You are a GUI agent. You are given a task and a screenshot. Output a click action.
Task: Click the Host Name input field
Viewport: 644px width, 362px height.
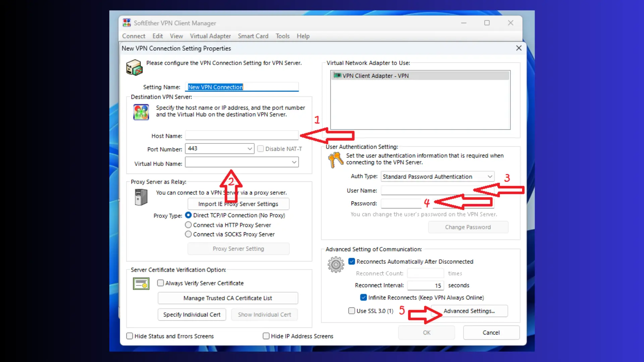click(x=242, y=135)
